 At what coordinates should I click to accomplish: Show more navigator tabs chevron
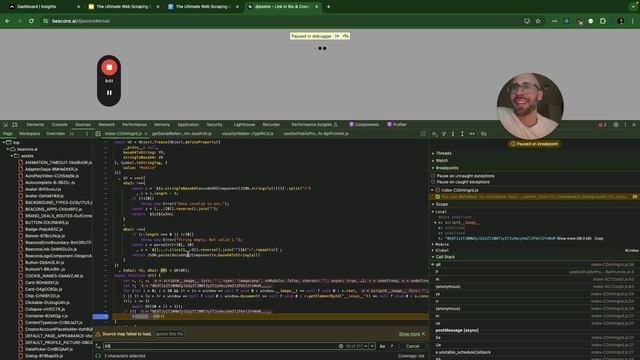(72, 134)
